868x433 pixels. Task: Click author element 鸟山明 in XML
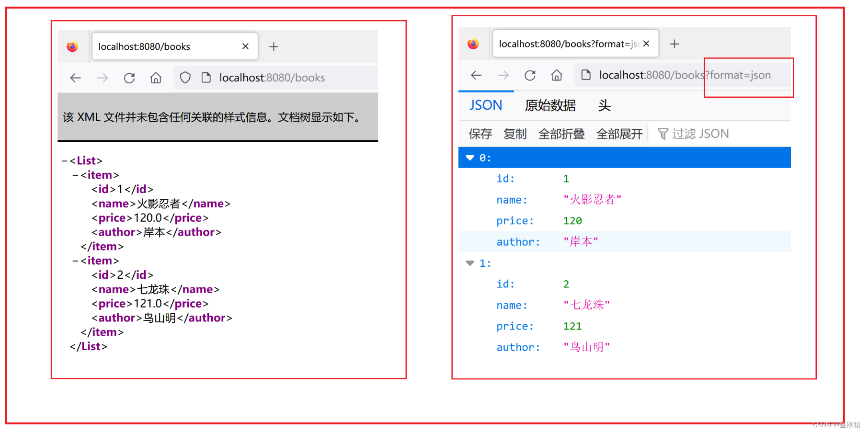[x=161, y=318]
